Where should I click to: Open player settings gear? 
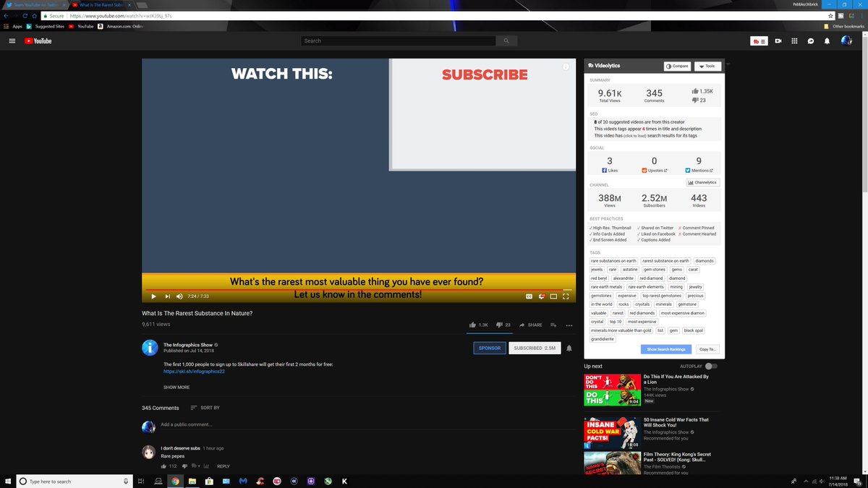pyautogui.click(x=541, y=296)
